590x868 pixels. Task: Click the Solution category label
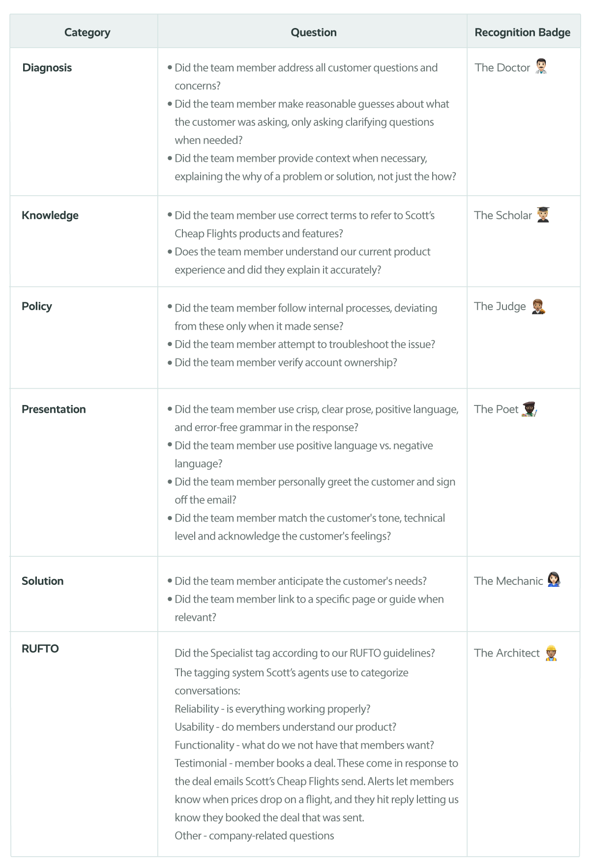click(42, 581)
